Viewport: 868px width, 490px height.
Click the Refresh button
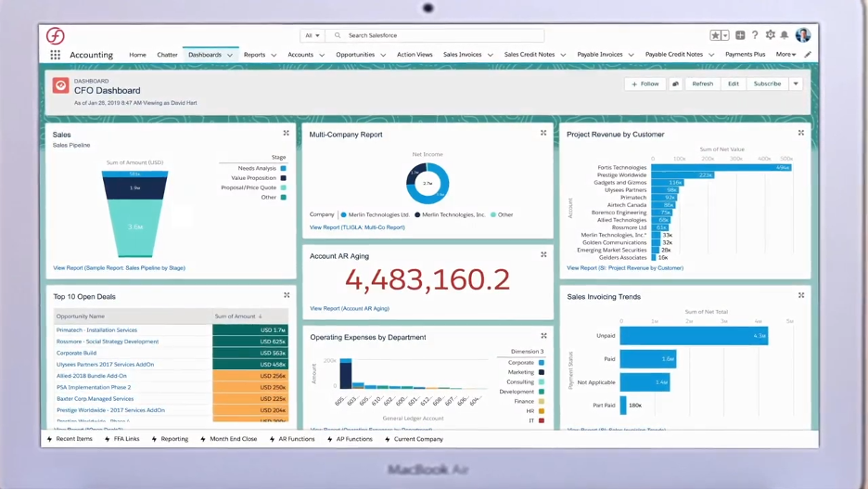point(702,84)
